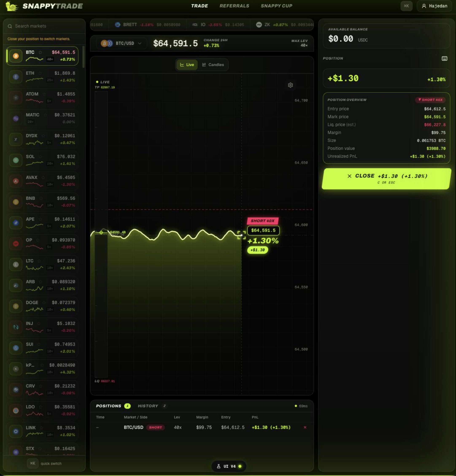Click the SOL coin icon
Viewport: 456px width, 476px height.
point(16,160)
